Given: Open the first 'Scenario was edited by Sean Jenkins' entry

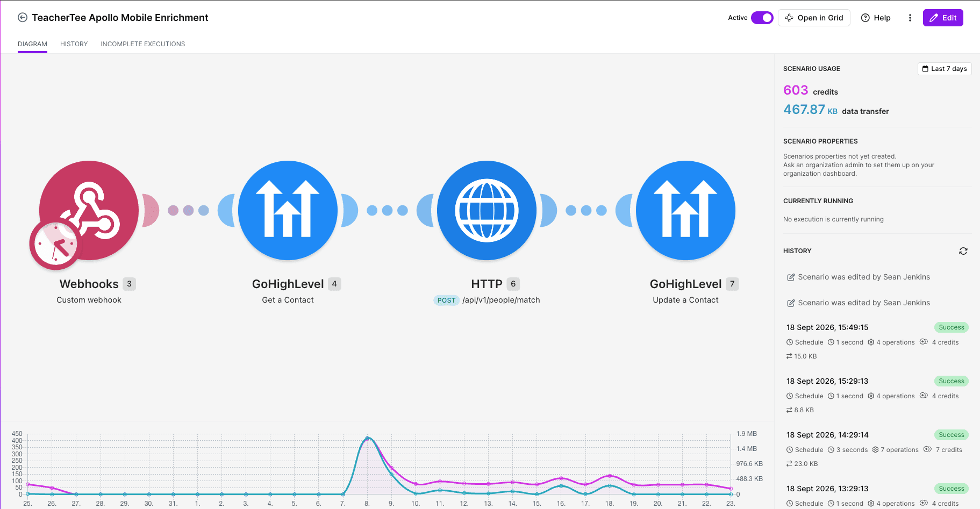Looking at the screenshot, I should [859, 277].
